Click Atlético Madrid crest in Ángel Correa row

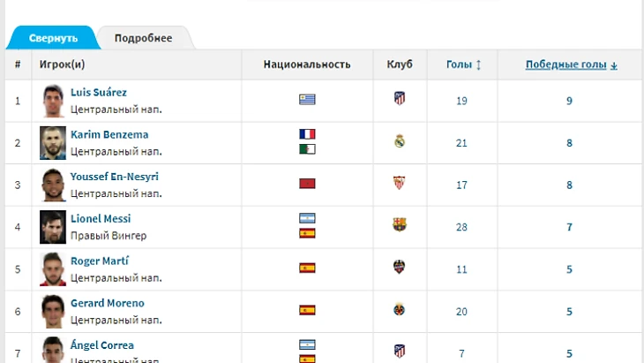pos(400,351)
